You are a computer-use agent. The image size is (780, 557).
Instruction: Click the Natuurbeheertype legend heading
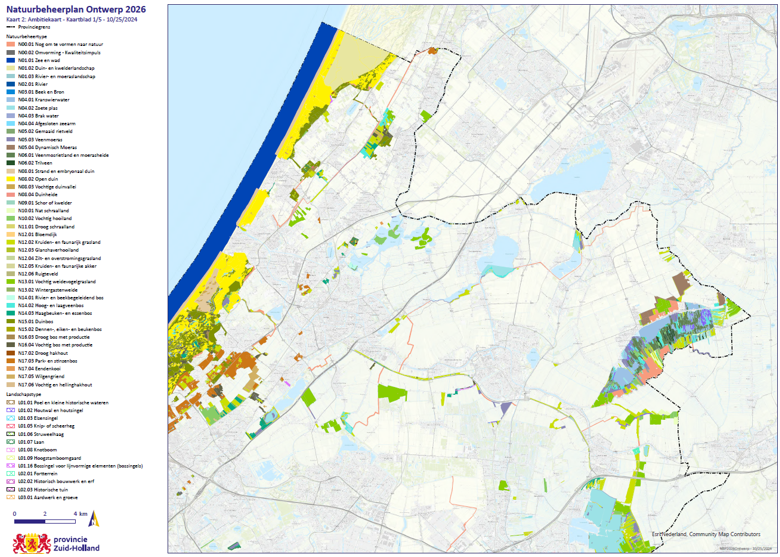[x=27, y=35]
